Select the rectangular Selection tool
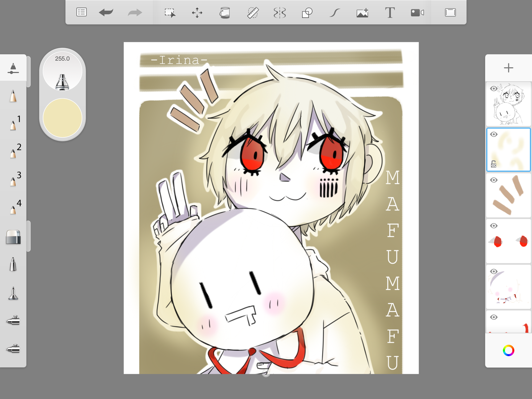 tap(170, 13)
